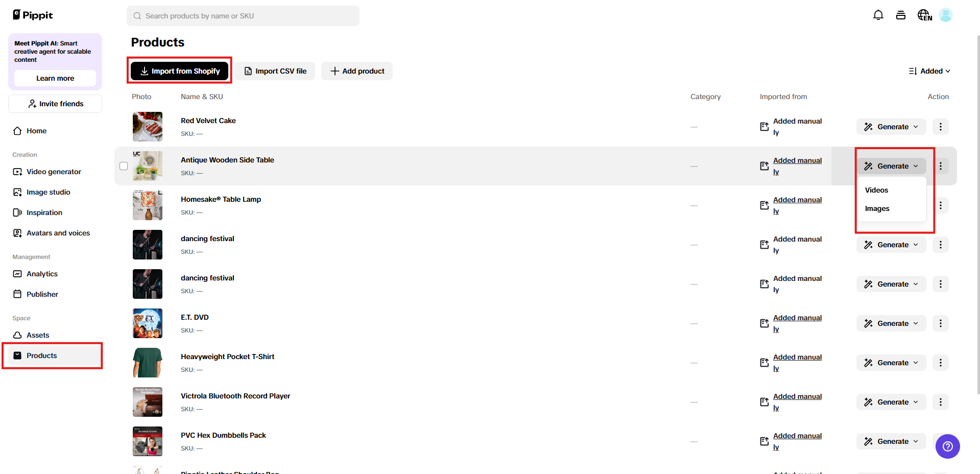The width and height of the screenshot is (980, 474).
Task: Click the Publisher sidebar icon
Action: pyautogui.click(x=18, y=294)
